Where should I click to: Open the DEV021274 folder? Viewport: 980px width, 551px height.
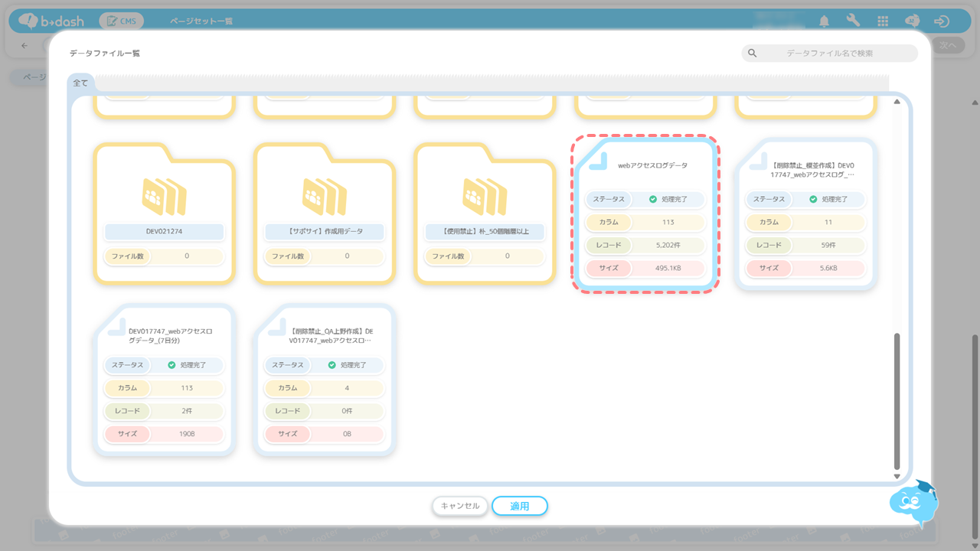(164, 214)
